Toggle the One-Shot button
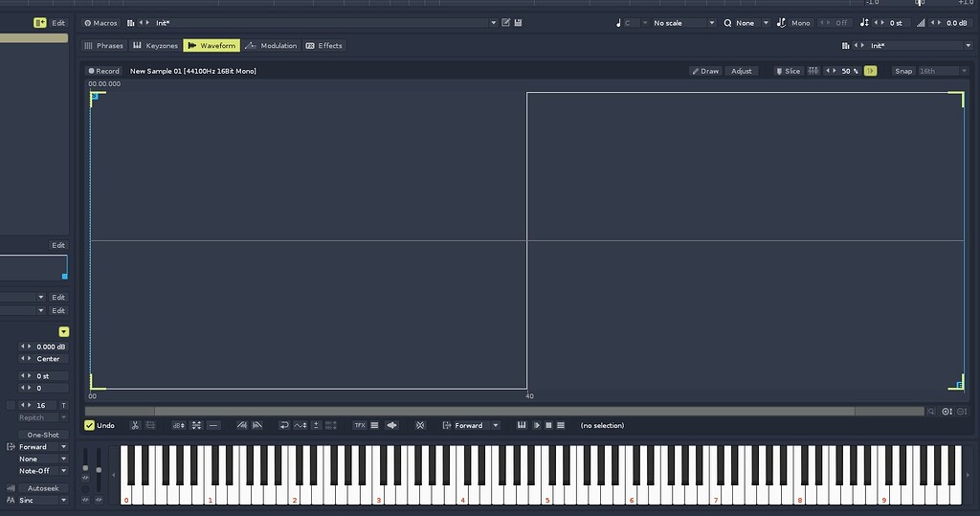 tap(42, 435)
